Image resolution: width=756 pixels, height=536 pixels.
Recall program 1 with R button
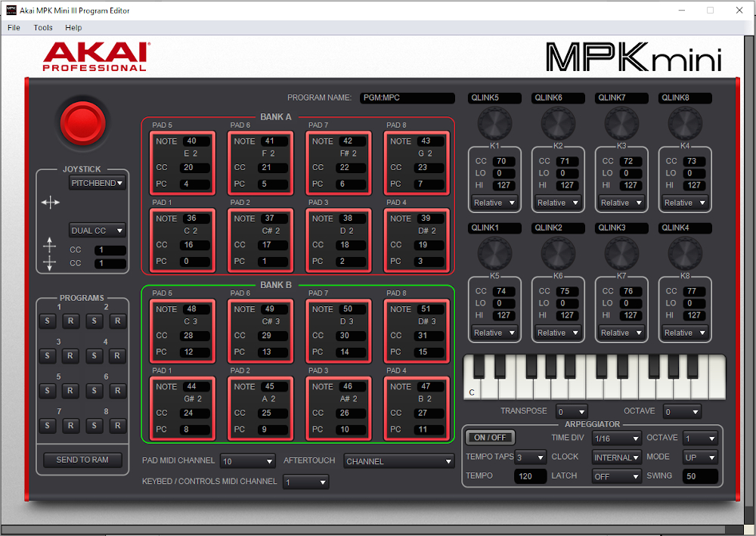[70, 321]
